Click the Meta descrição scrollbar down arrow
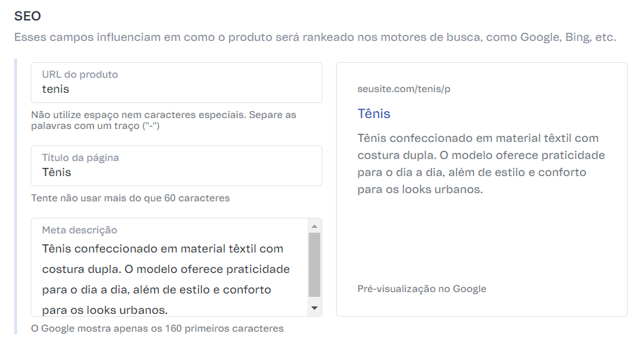This screenshot has width=644, height=346. pos(314,308)
